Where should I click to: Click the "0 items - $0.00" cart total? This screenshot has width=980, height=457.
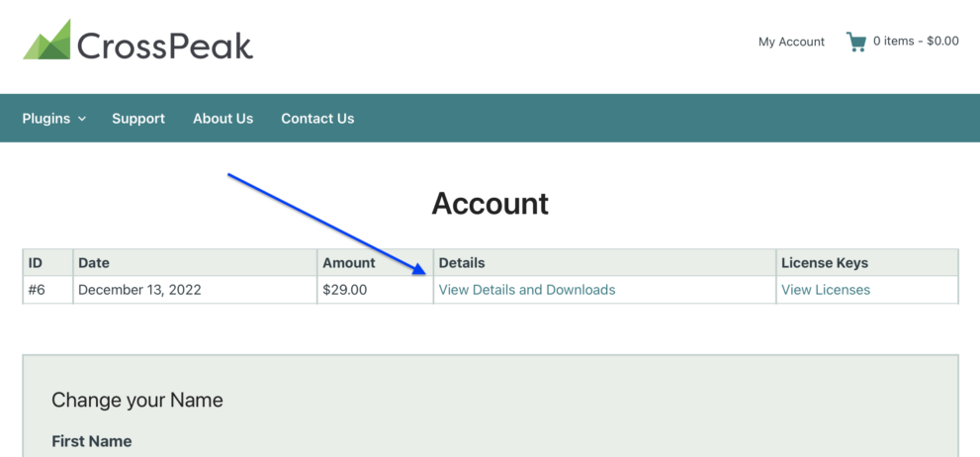(x=916, y=42)
